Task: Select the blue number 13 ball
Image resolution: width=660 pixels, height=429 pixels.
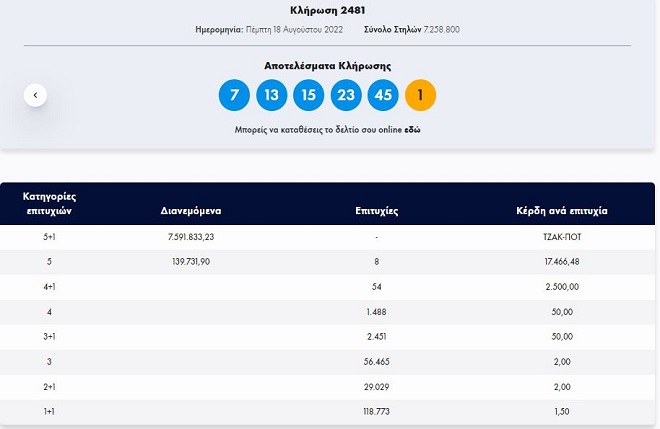Action: click(271, 95)
